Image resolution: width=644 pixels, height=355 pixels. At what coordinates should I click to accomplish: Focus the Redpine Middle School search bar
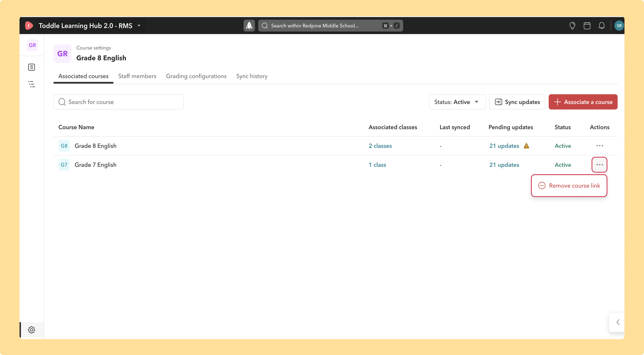(331, 25)
